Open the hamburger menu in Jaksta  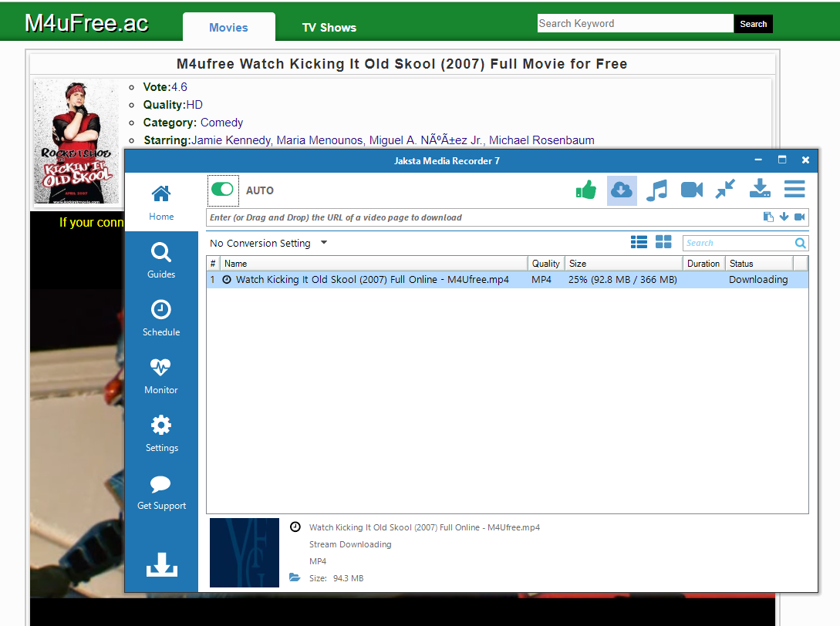pyautogui.click(x=794, y=189)
